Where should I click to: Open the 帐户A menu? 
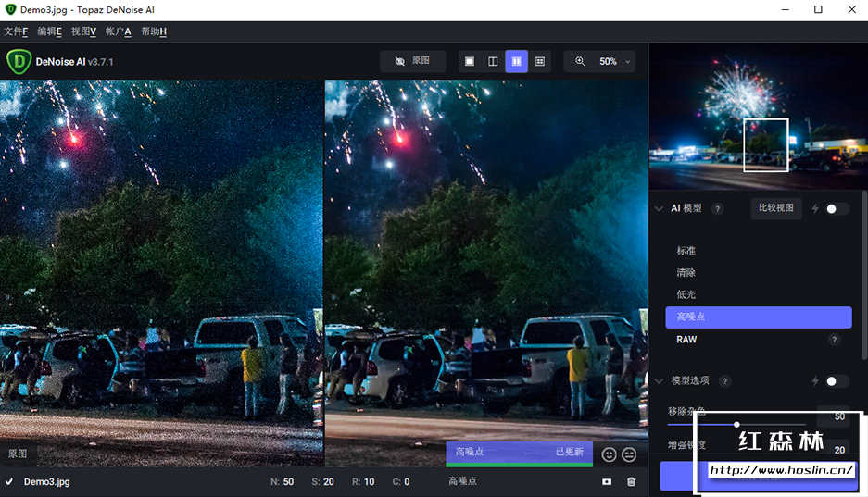tap(118, 31)
